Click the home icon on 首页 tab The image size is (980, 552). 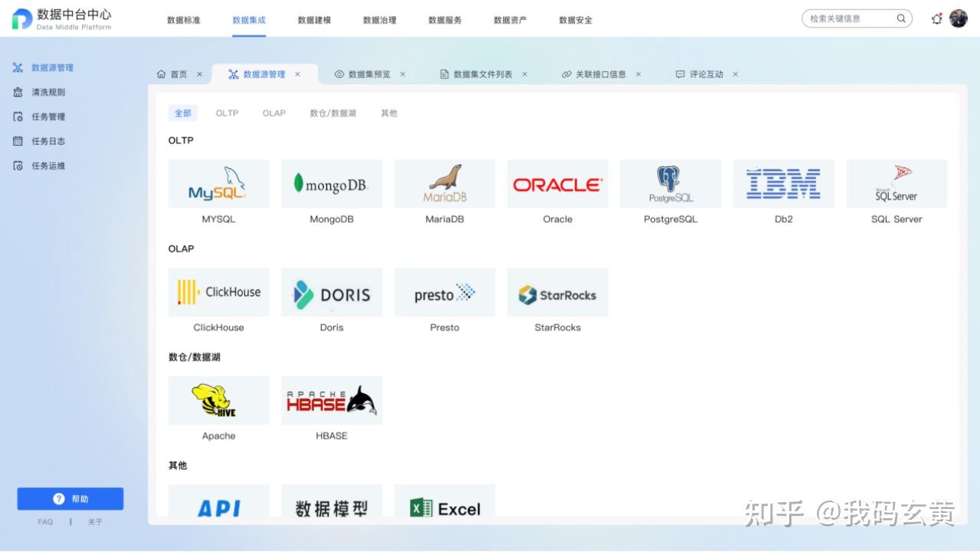coord(161,74)
